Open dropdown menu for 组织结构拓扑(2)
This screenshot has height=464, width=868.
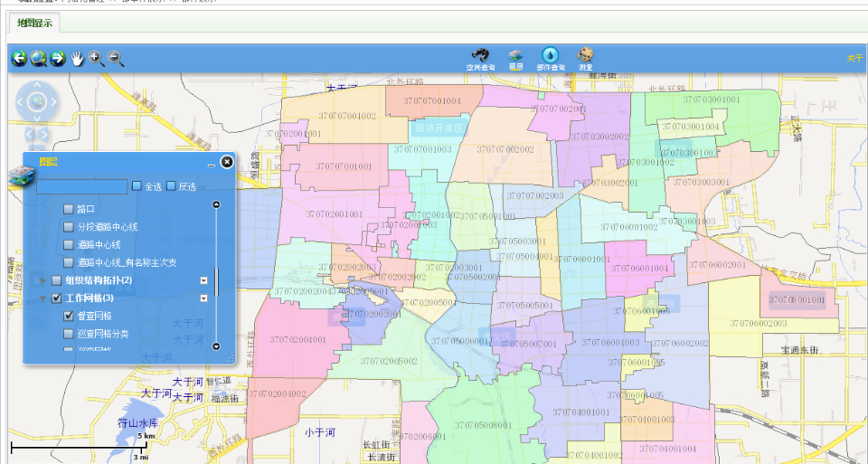pyautogui.click(x=203, y=280)
